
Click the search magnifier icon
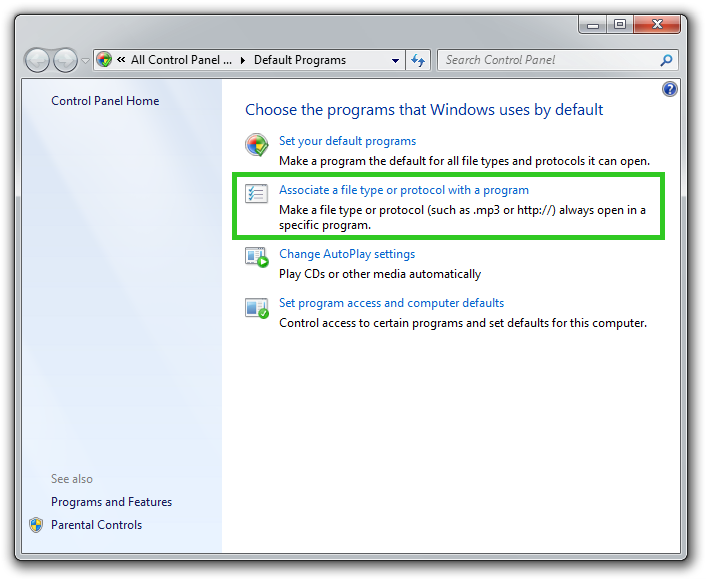click(x=666, y=60)
